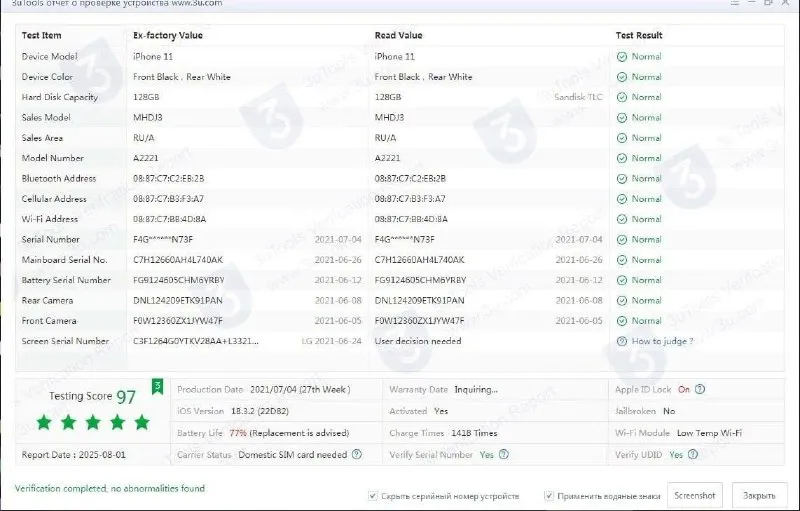Screen dimensions: 800x511
Task: Click green check icon in Bluetooth Address row
Action: (621, 178)
